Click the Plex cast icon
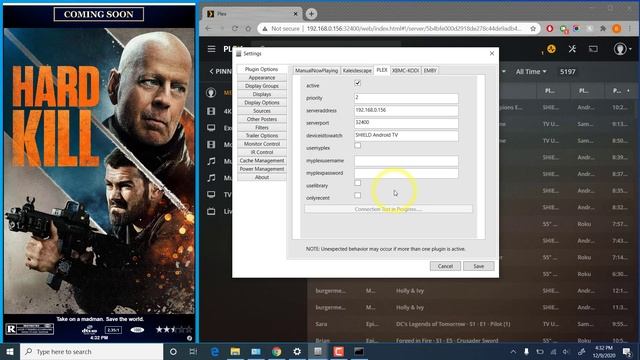The image size is (640, 360). coord(593,49)
